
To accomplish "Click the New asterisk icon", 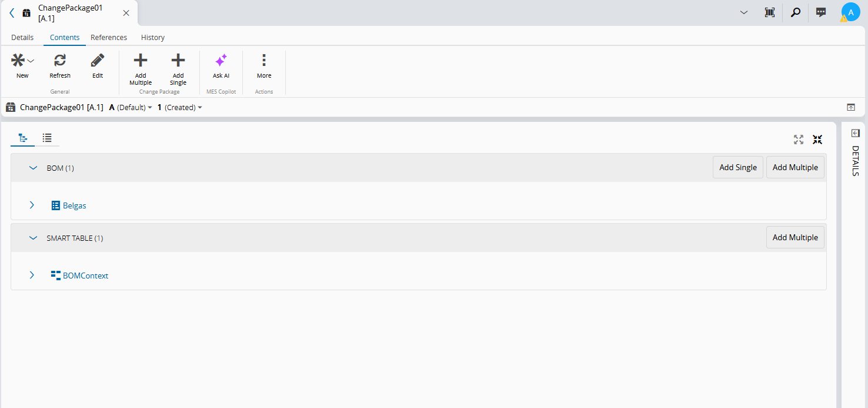I will pos(18,60).
